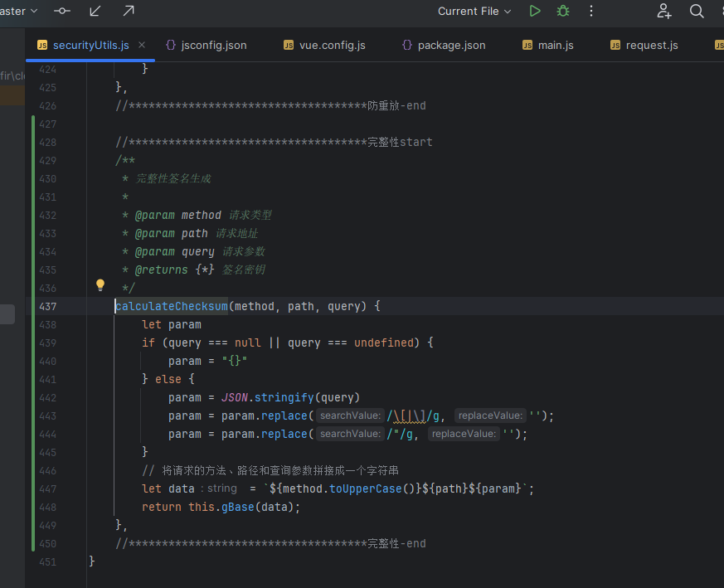Viewport: 724px width, 588px height.
Task: Click the JS icon on vue.config.js tab
Action: (289, 46)
